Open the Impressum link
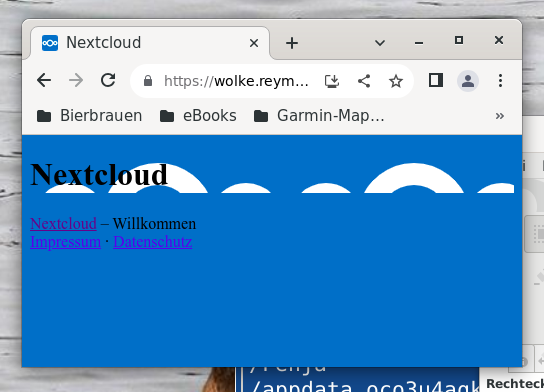The height and width of the screenshot is (392, 544). [66, 242]
